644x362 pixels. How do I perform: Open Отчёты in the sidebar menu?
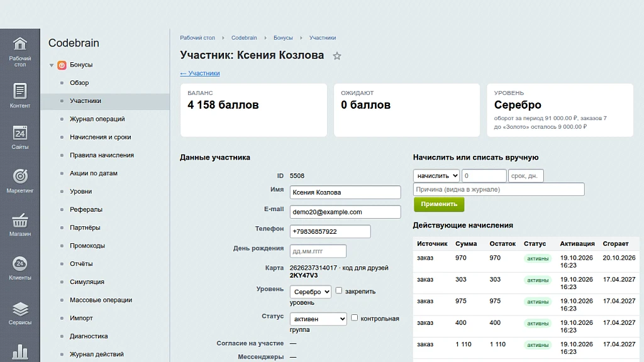tap(81, 264)
